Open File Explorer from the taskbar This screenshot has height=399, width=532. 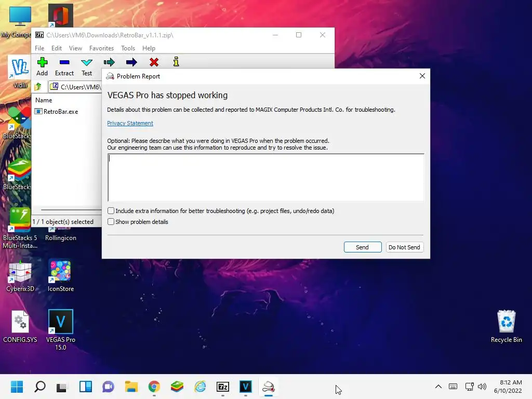(x=131, y=387)
